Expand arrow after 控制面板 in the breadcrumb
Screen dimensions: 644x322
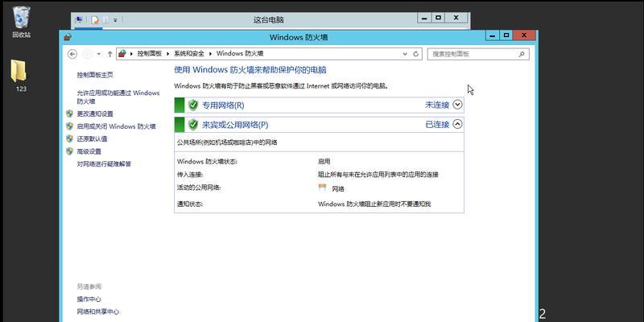point(168,54)
